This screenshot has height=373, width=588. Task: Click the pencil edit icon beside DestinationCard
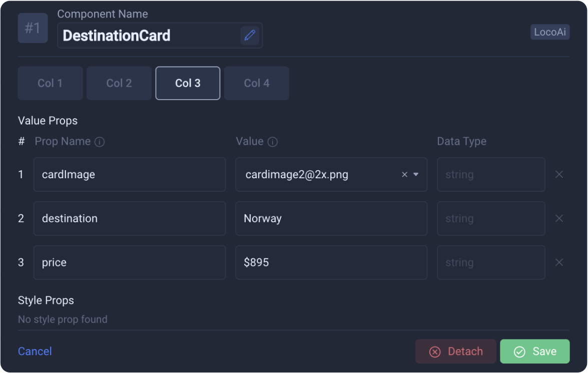250,35
